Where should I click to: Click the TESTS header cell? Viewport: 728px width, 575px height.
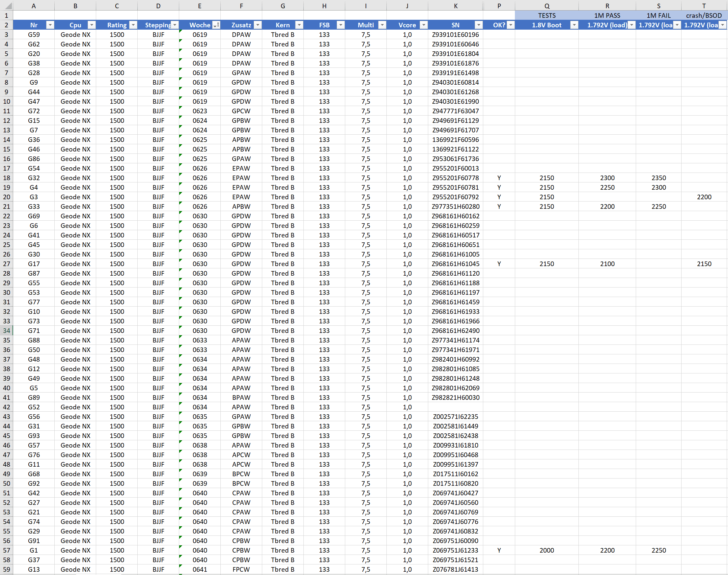547,15
